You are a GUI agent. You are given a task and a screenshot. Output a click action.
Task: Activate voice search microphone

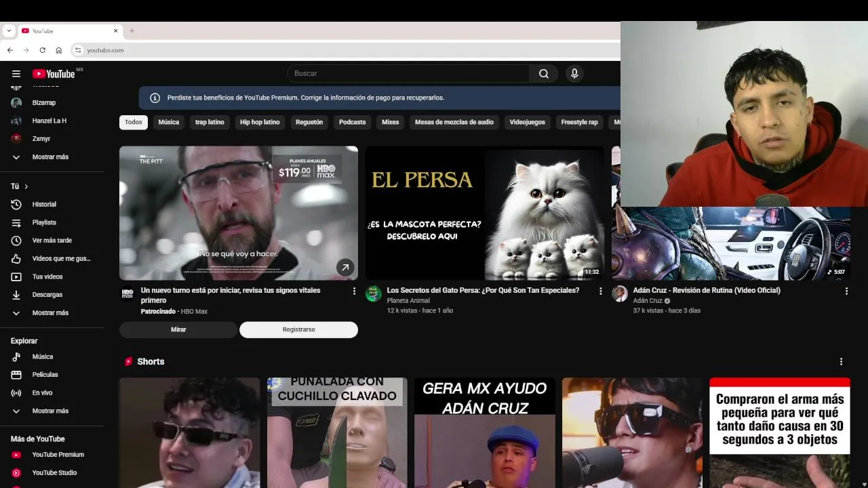[574, 74]
